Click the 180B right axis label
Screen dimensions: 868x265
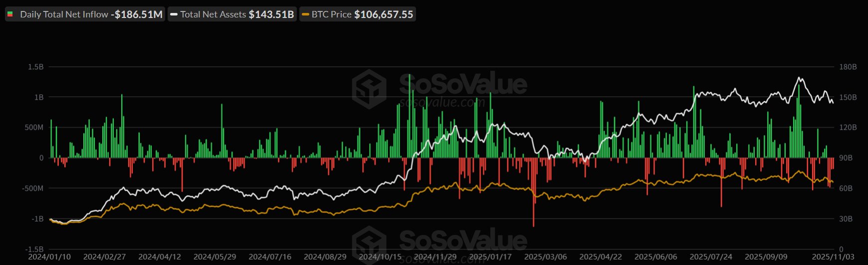click(848, 67)
